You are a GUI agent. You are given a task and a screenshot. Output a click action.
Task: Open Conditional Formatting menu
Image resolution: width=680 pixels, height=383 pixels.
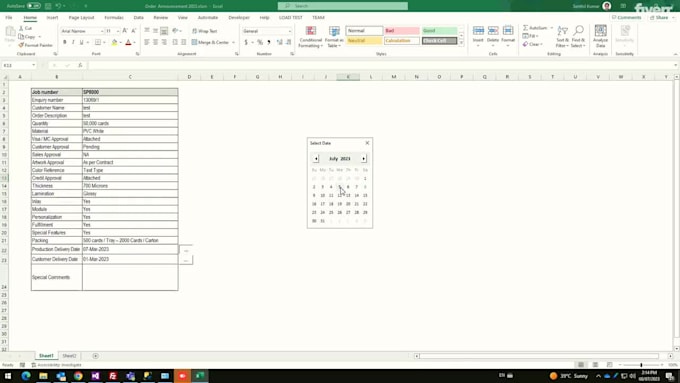click(x=311, y=37)
